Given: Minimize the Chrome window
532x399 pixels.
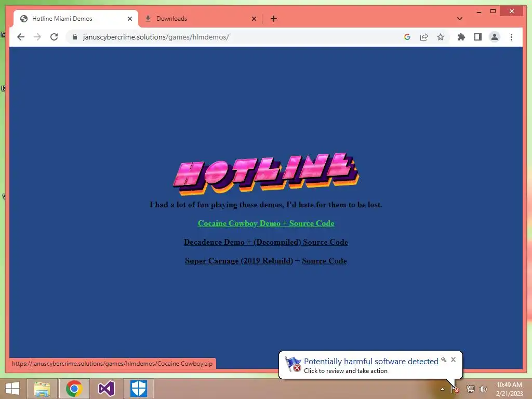Looking at the screenshot, I should tap(478, 11).
